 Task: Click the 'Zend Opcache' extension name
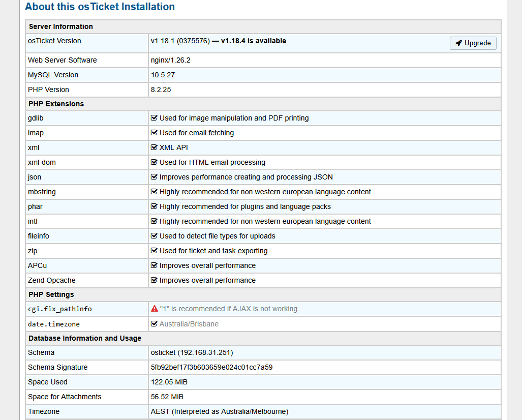pos(52,281)
